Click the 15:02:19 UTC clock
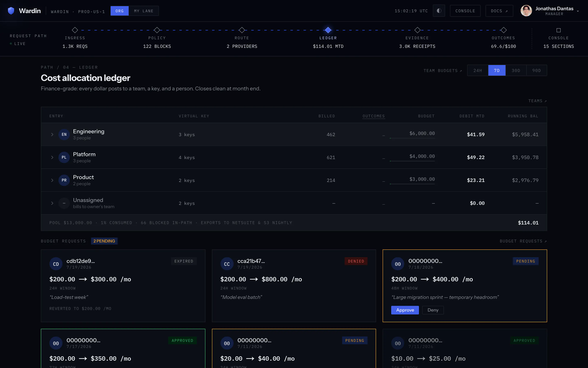588x368 pixels. click(x=411, y=11)
